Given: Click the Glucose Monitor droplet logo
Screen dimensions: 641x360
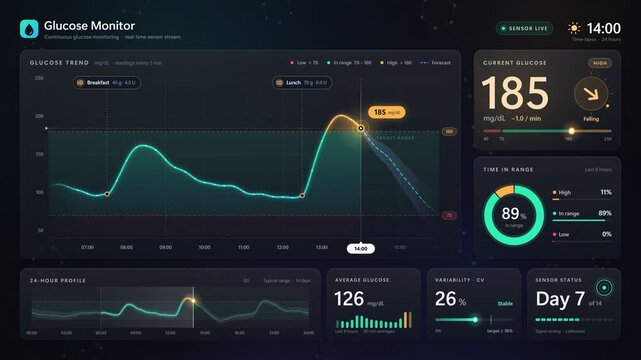Looking at the screenshot, I should coord(29,29).
